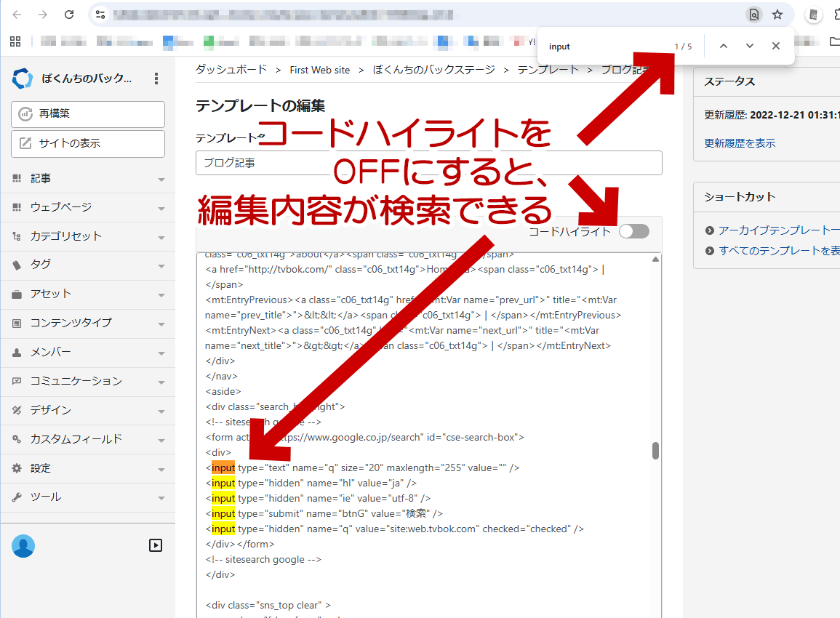
Task: Reload the page in the browser
Action: pos(69,15)
